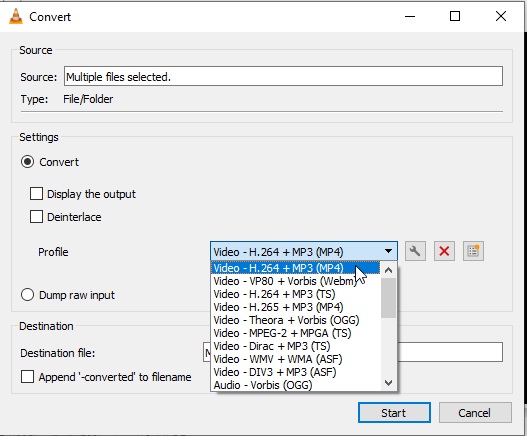Click the profile list scrollbar thumb
The image size is (527, 436).
389,298
